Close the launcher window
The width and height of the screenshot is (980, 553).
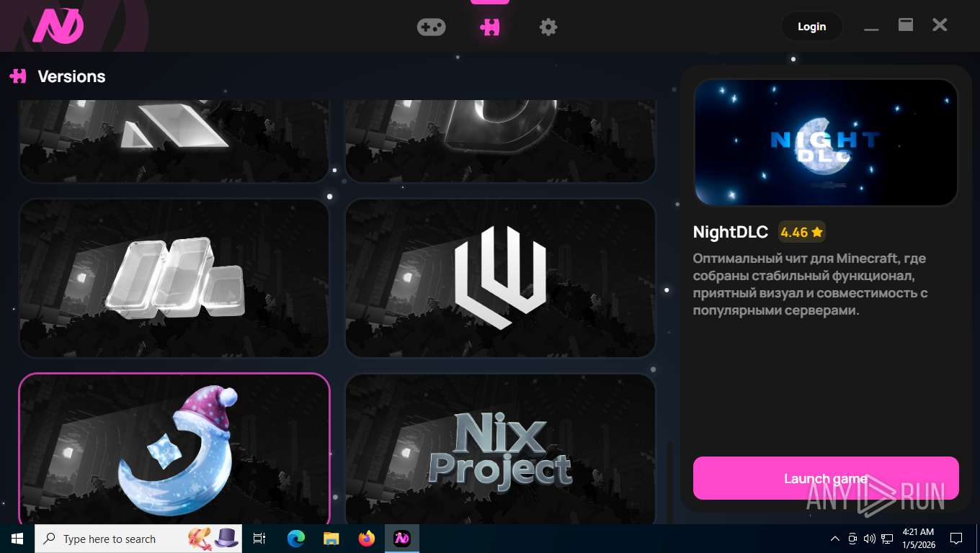click(x=940, y=25)
